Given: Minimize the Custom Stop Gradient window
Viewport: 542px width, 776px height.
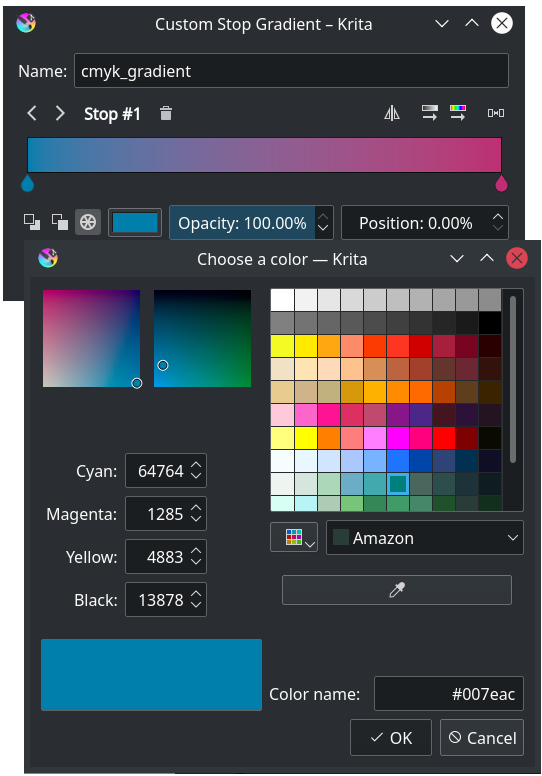Looking at the screenshot, I should point(442,23).
